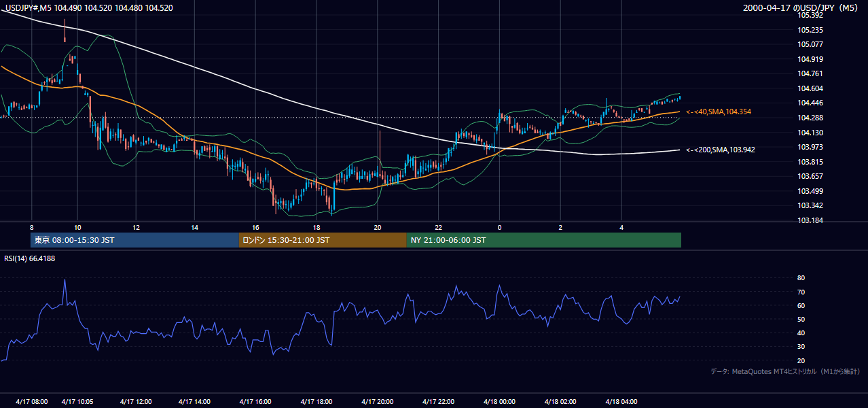The image size is (868, 408).
Task: Click RSI level 70 on the axis
Action: (801, 292)
